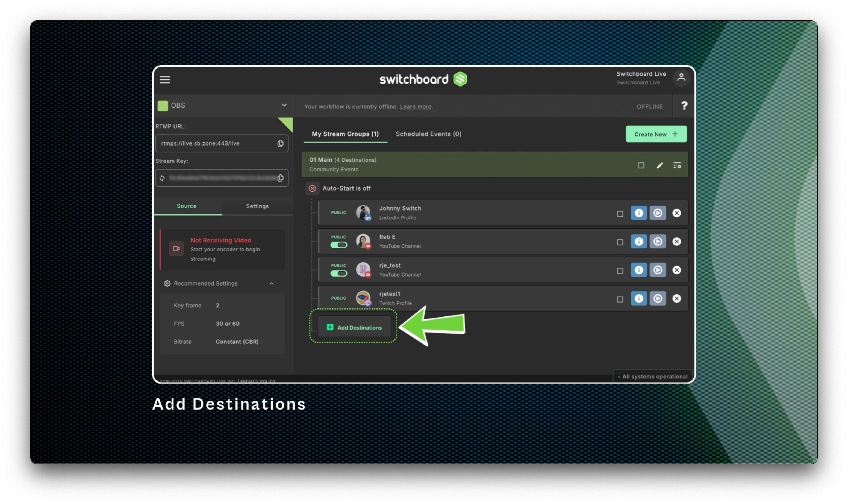848x504 pixels.
Task: Check the Johnny Switch destination checkbox
Action: tap(620, 214)
